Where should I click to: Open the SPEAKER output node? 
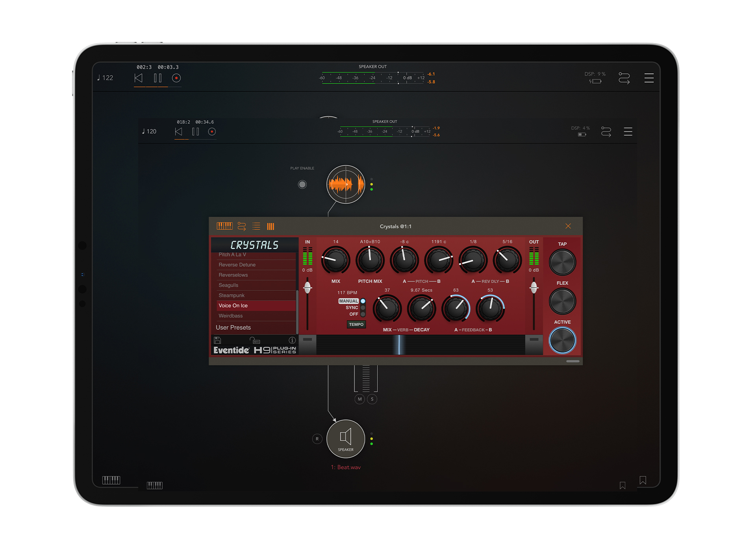pos(346,439)
